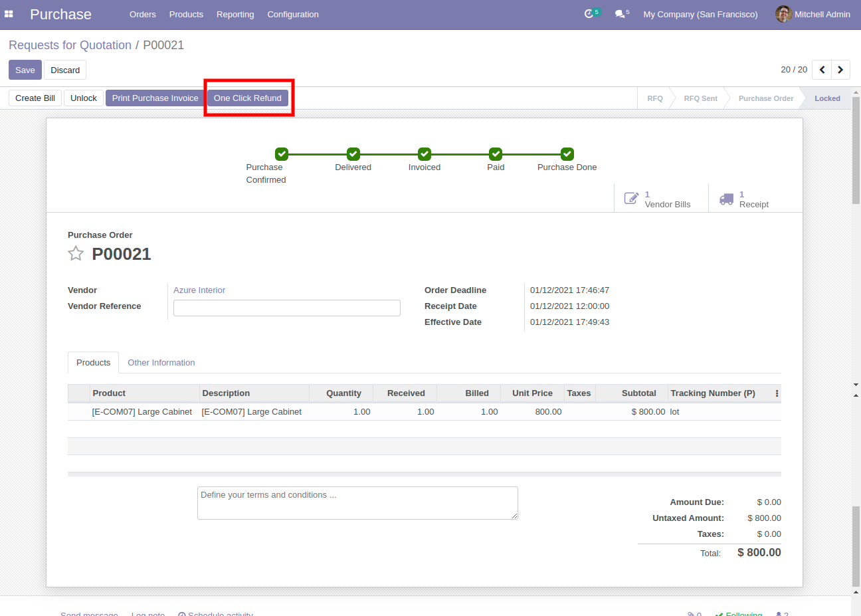Go to the previous record arrow
Image resolution: width=861 pixels, height=616 pixels.
(822, 70)
